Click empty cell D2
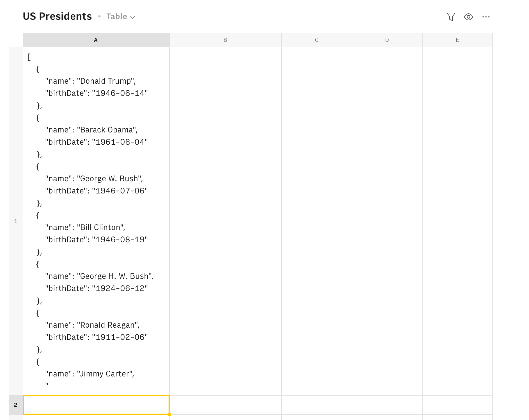Image resolution: width=529 pixels, height=420 pixels. coord(387,405)
